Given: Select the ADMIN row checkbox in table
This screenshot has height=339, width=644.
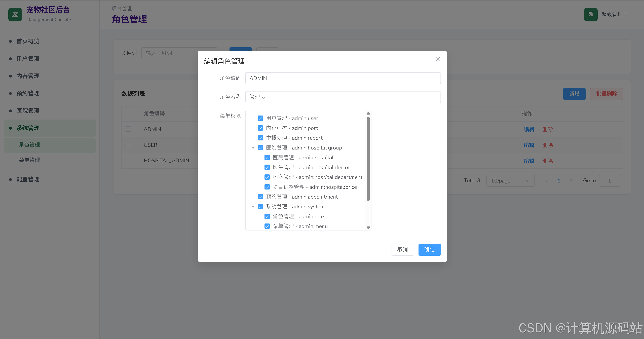Looking at the screenshot, I should (128, 129).
